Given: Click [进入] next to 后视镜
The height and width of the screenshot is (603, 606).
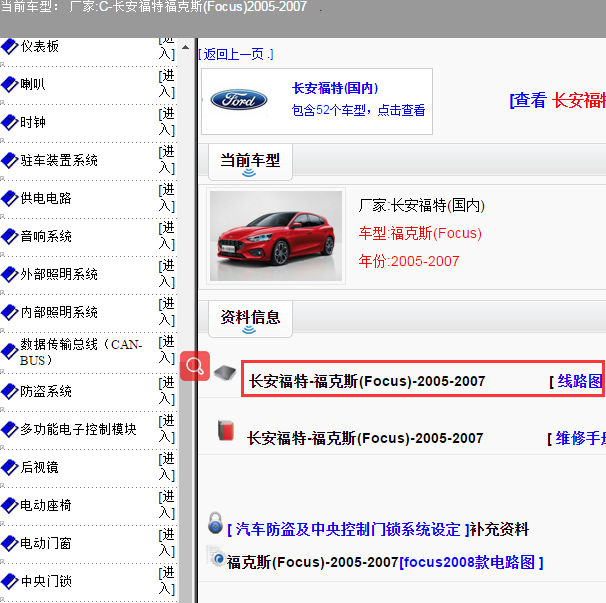Looking at the screenshot, I should [167, 467].
